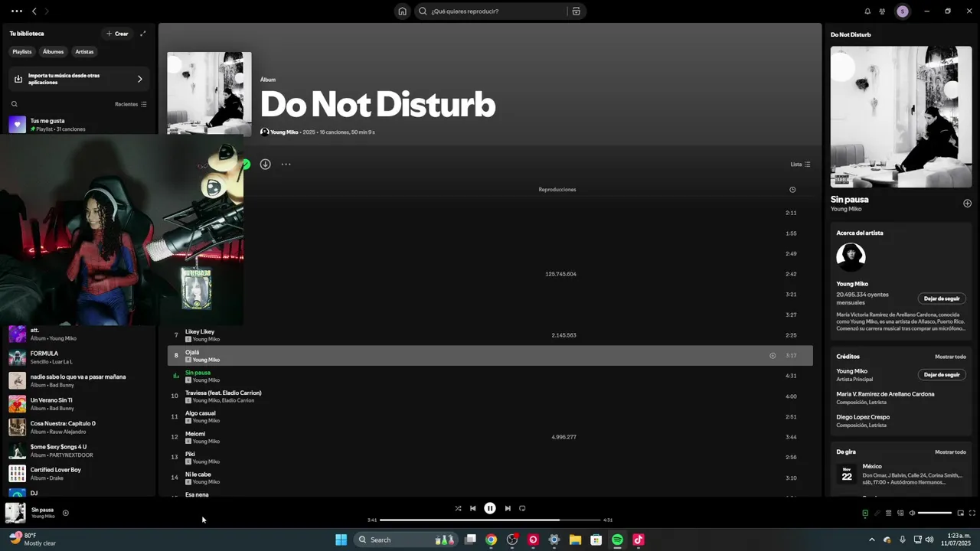
Task: Select track Meiomi
Action: [490, 437]
